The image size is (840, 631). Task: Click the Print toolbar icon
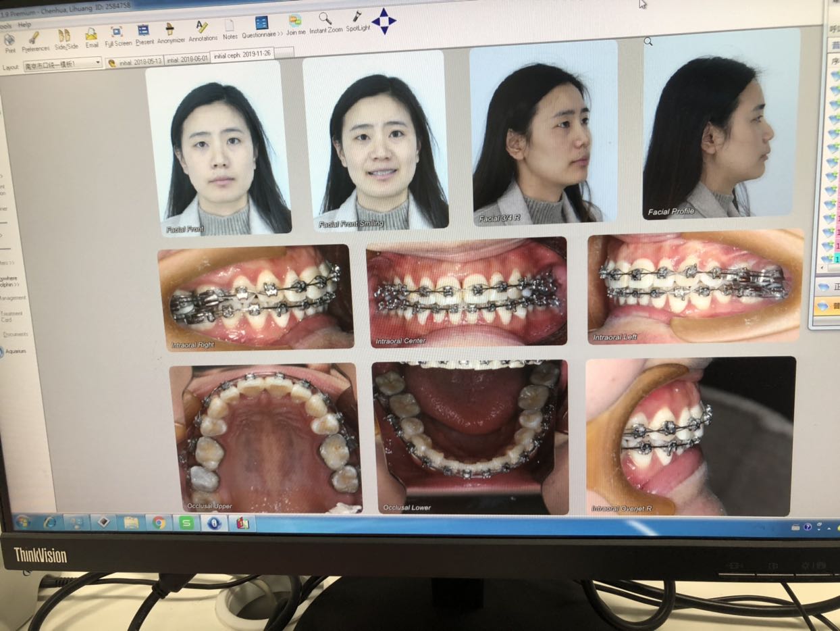(x=10, y=43)
